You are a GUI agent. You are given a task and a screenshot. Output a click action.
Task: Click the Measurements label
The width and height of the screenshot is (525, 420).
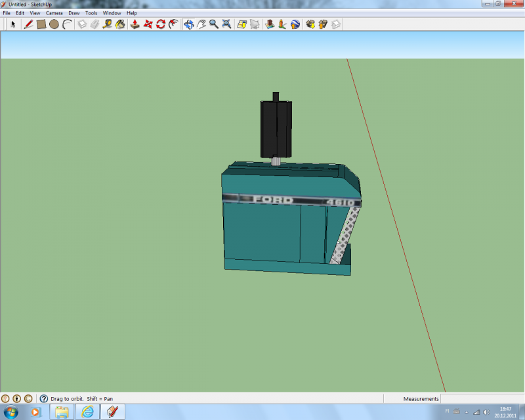pyautogui.click(x=421, y=399)
